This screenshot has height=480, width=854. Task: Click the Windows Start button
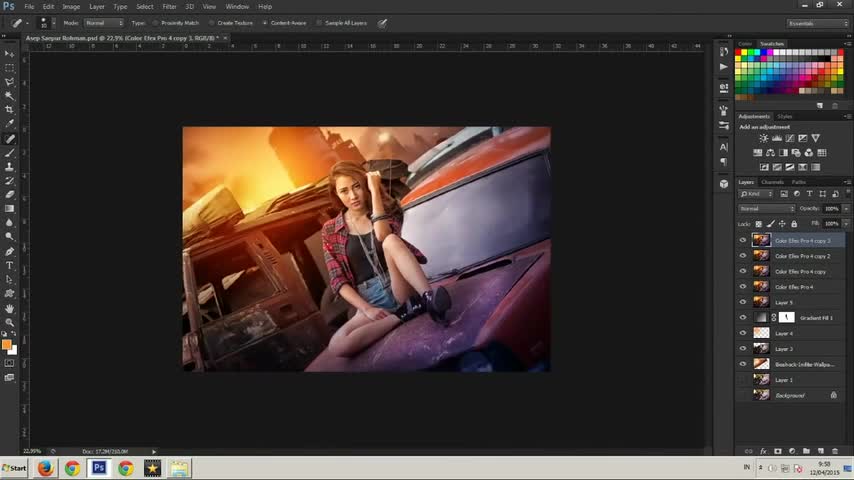point(14,467)
